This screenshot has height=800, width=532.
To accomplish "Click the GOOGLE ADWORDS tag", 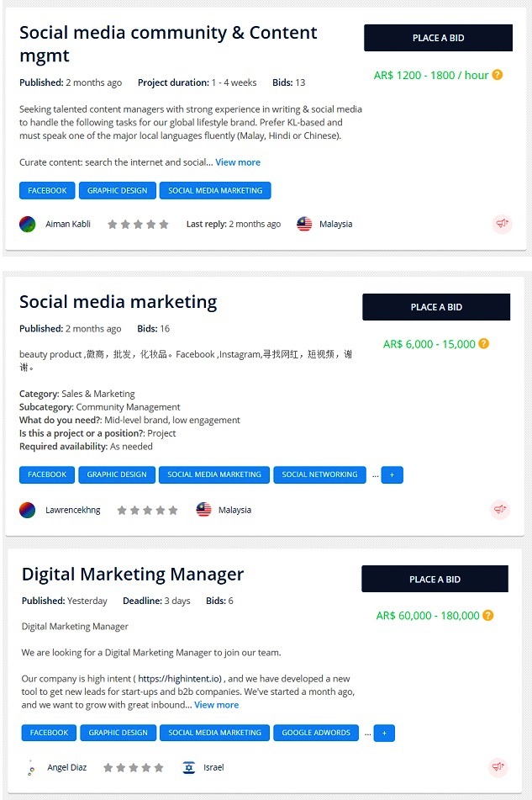I will tap(316, 733).
